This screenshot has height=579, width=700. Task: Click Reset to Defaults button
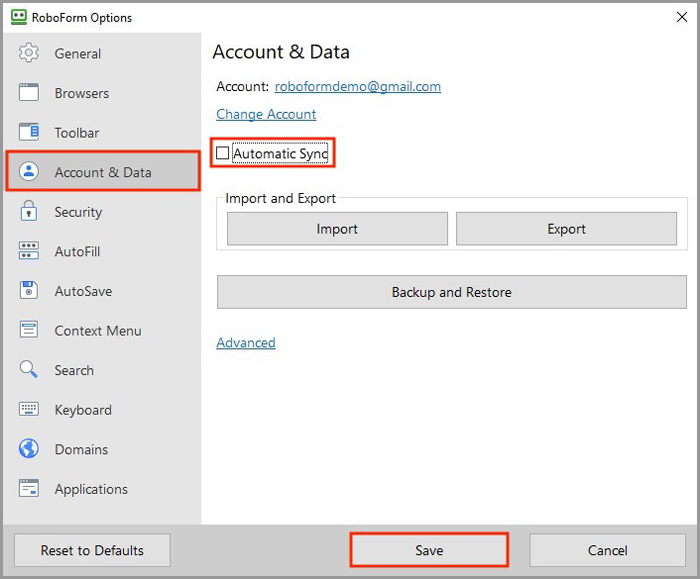[92, 550]
